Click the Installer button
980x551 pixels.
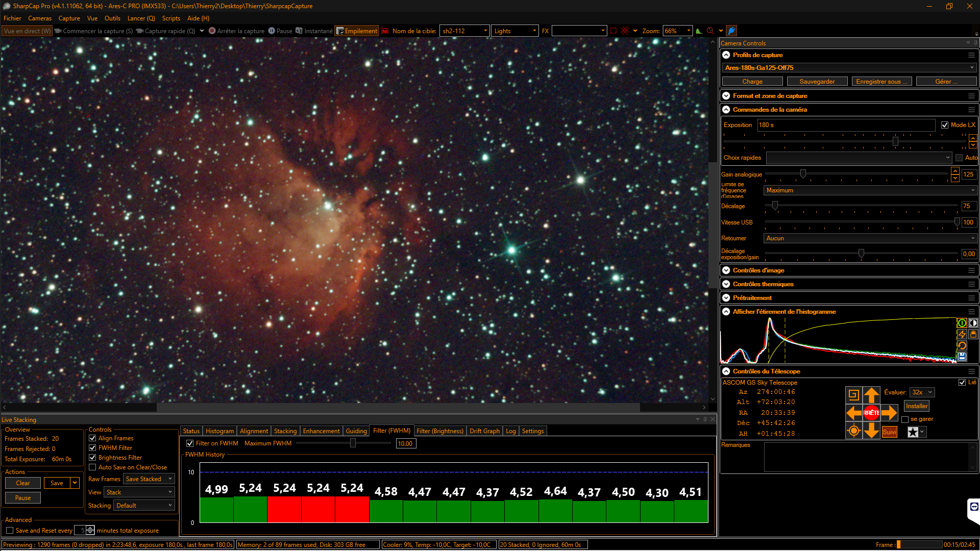(x=917, y=406)
